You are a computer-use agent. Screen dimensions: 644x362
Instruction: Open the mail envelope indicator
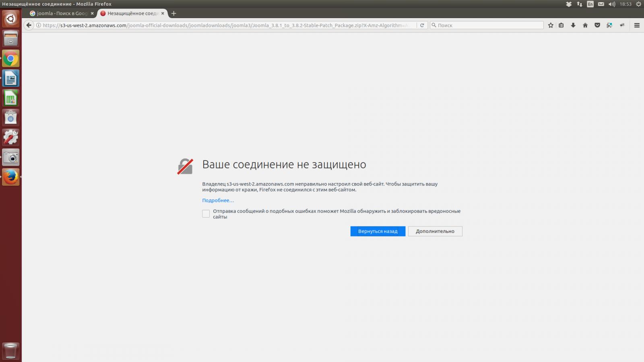click(601, 4)
